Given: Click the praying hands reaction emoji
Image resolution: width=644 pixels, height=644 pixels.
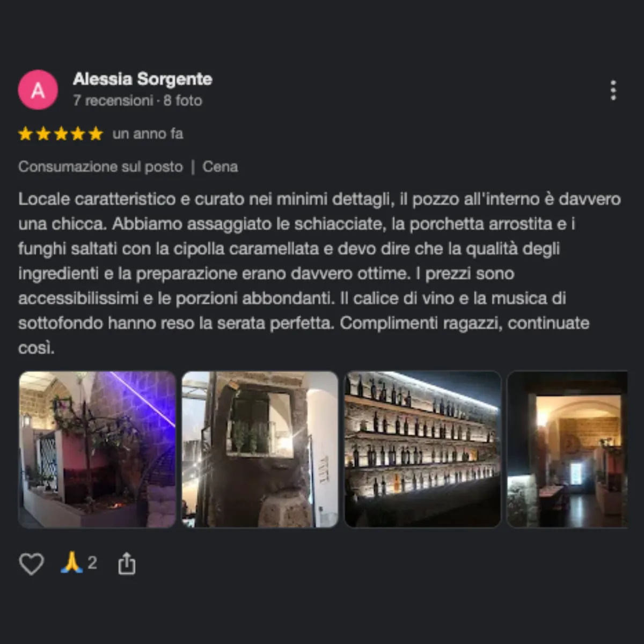Looking at the screenshot, I should pyautogui.click(x=71, y=562).
